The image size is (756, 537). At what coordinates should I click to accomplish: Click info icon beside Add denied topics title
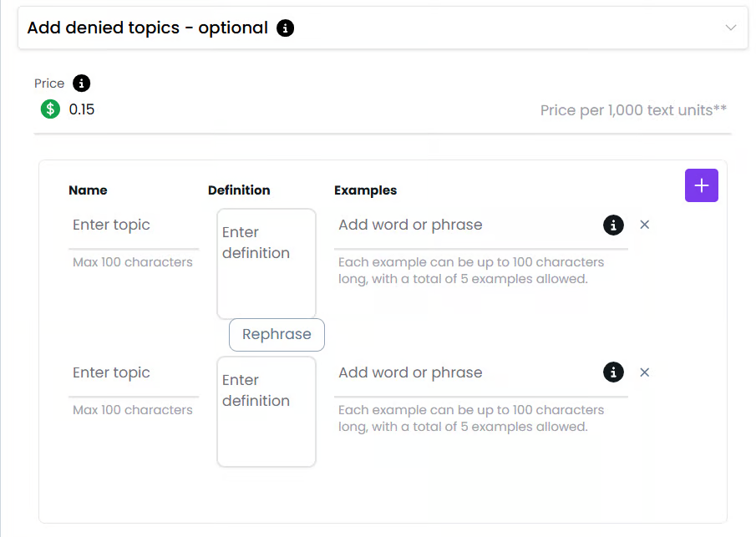coord(286,28)
